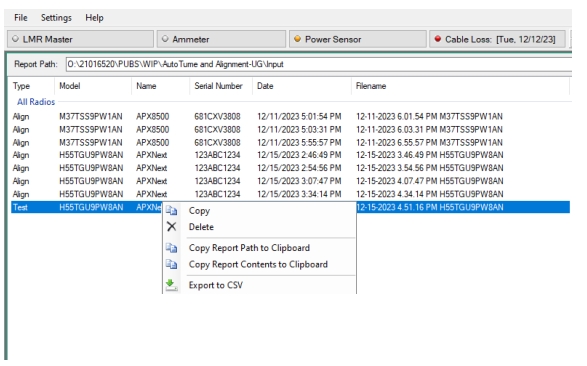587x366 pixels.
Task: Select the Align row dated 12/11/2023 5:03:31 PM
Action: pyautogui.click(x=291, y=129)
